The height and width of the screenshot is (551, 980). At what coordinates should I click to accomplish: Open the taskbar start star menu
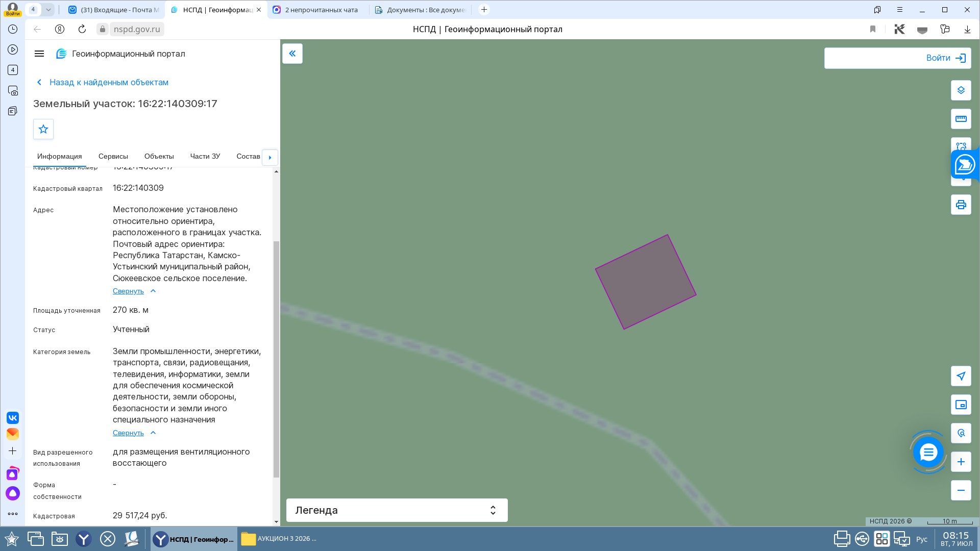click(12, 539)
